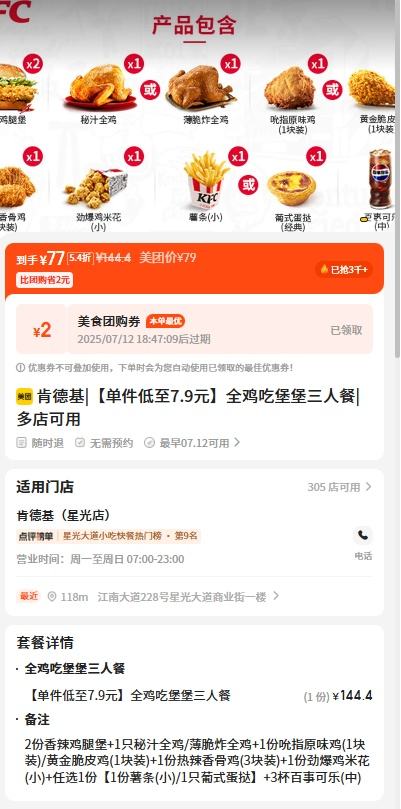This screenshot has height=809, width=401.
Task: Click the 无需预约 check icon
Action: (x=79, y=443)
